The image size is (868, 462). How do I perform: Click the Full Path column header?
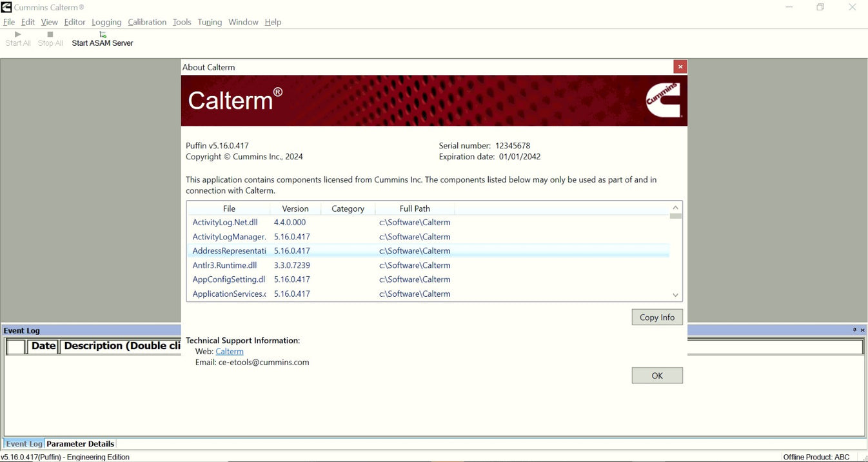pos(415,208)
